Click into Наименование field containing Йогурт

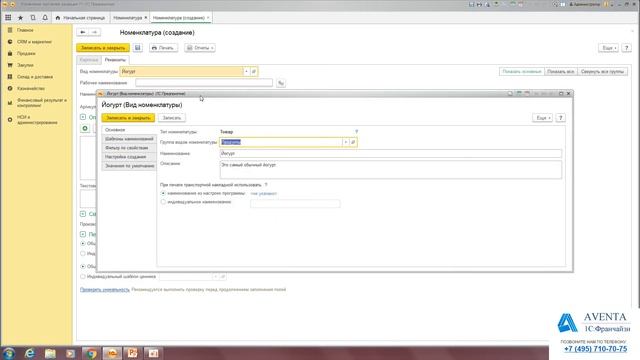pos(391,153)
